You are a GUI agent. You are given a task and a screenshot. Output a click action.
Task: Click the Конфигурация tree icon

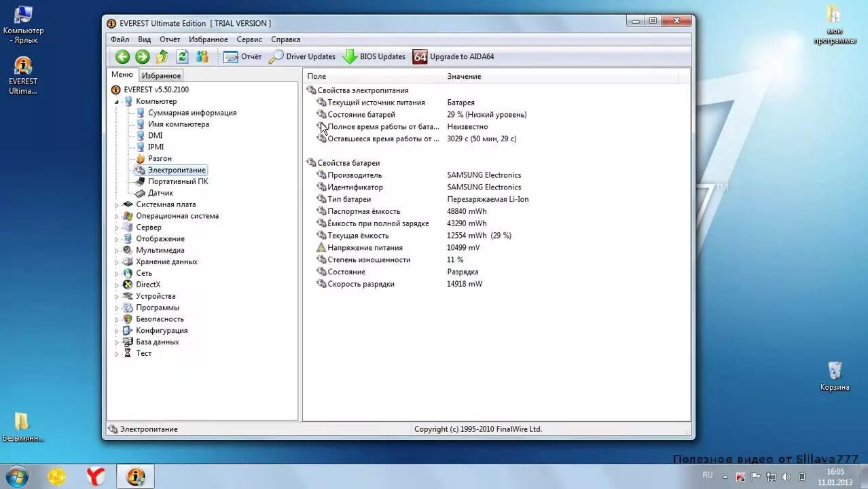(127, 331)
